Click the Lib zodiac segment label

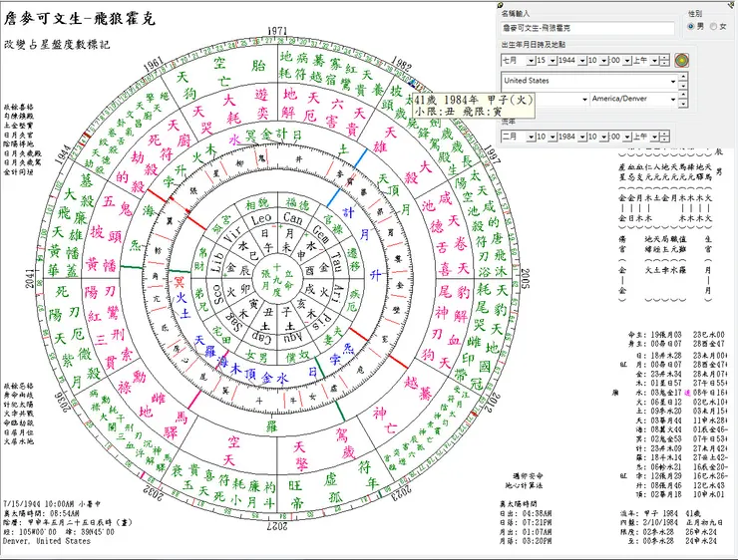[x=217, y=261]
